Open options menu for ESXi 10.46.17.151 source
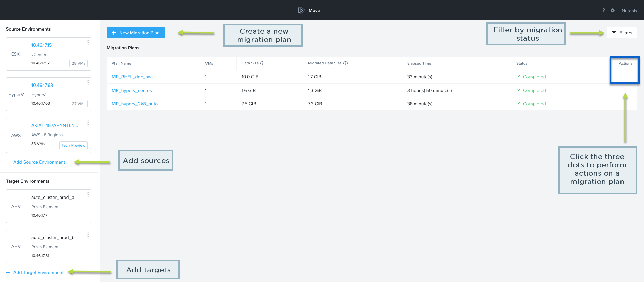Image resolution: width=644 pixels, height=282 pixels. tap(88, 42)
